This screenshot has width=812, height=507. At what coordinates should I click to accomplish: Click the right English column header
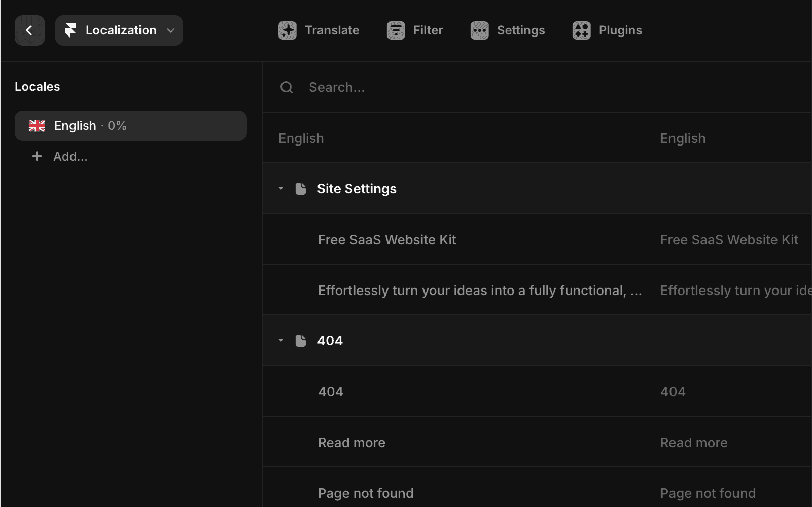pos(683,138)
